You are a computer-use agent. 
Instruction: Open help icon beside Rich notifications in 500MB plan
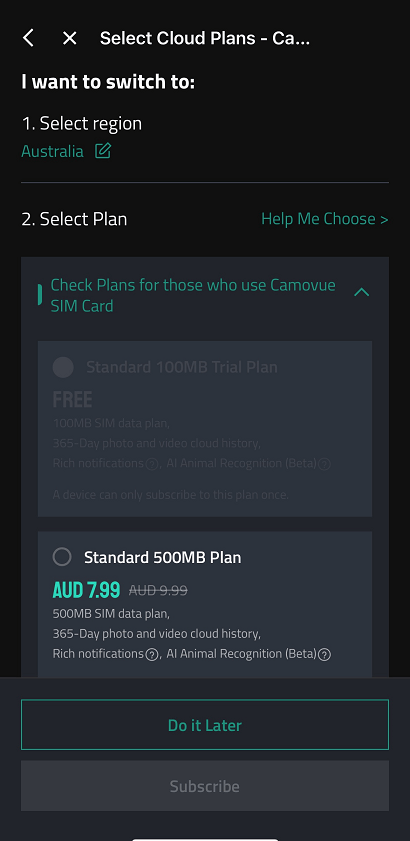152,655
